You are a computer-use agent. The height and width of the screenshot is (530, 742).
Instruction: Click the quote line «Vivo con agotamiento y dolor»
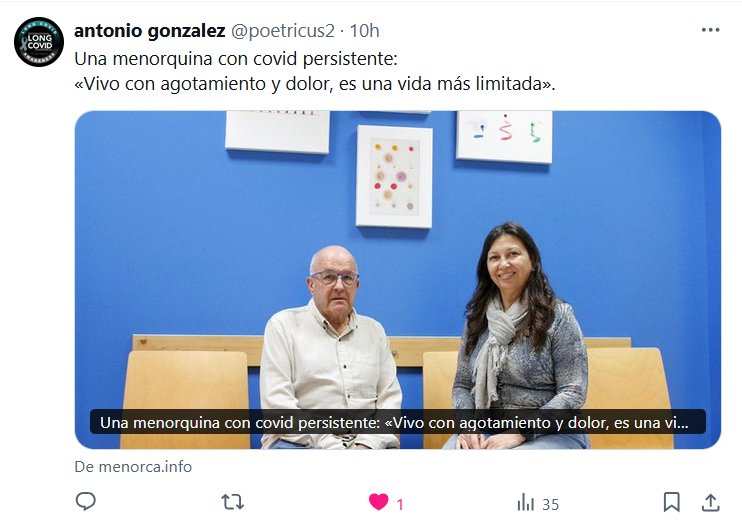[204, 84]
